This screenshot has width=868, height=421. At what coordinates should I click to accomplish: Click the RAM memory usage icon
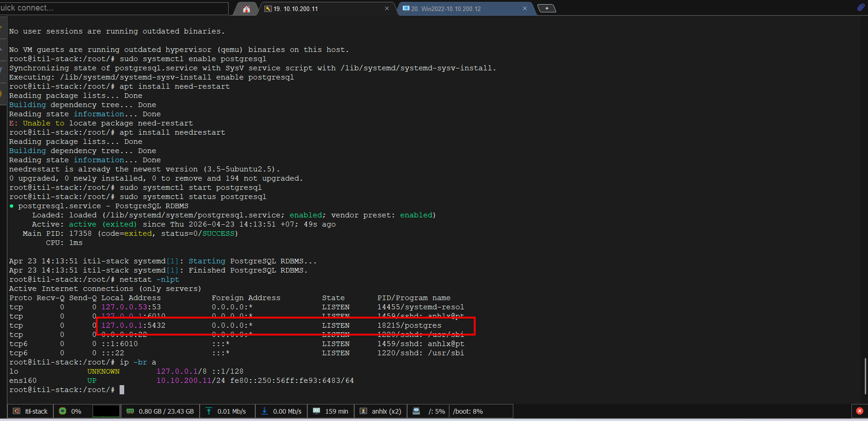point(130,411)
